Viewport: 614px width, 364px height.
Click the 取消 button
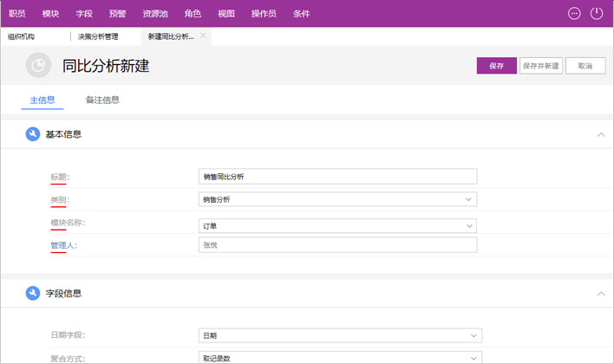585,66
